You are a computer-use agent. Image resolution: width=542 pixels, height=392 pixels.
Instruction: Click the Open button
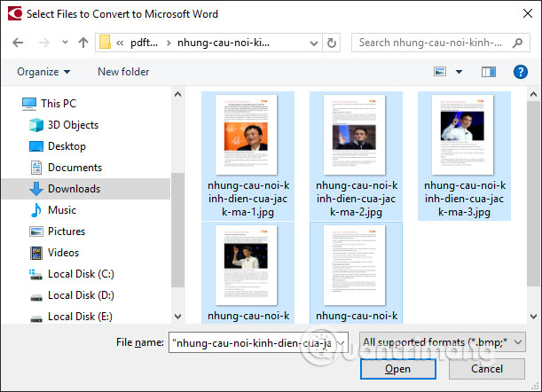(398, 369)
